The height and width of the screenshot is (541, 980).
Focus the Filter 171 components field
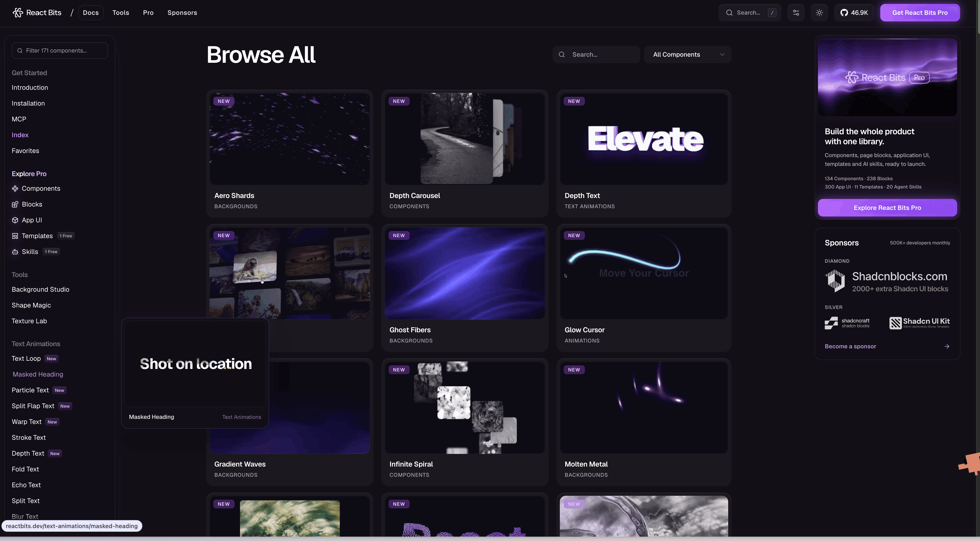(x=60, y=51)
